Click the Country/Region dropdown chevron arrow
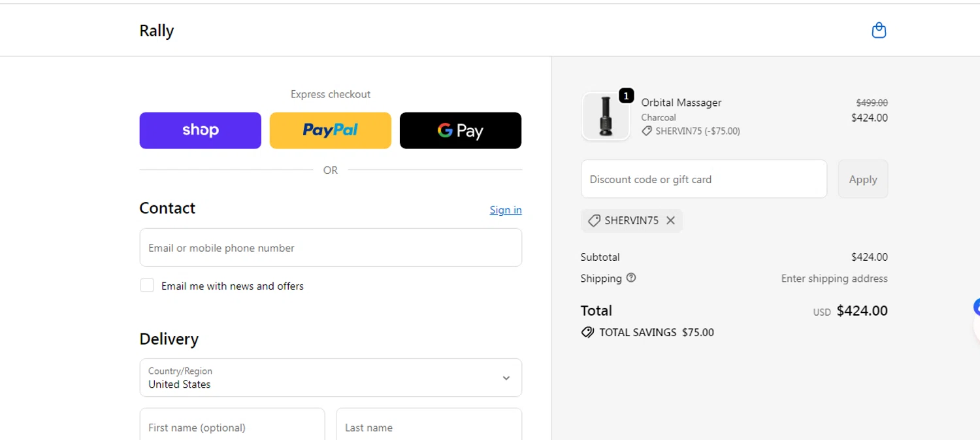 pyautogui.click(x=506, y=378)
